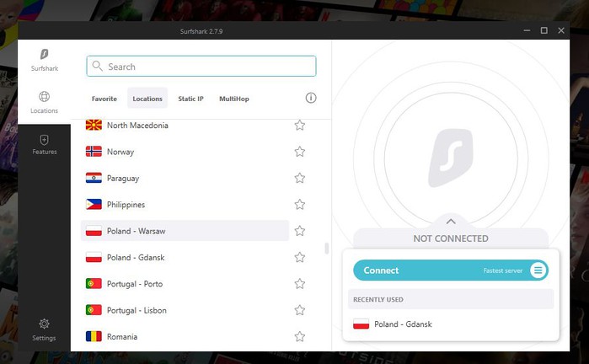Click the Portugal - Lisbon flag icon
The image size is (589, 364).
pyautogui.click(x=94, y=310)
